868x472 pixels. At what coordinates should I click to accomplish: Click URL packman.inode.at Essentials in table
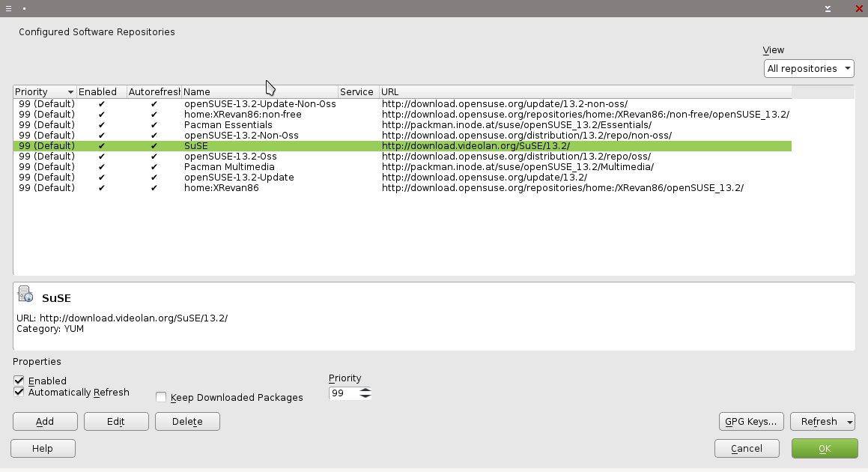[517, 124]
